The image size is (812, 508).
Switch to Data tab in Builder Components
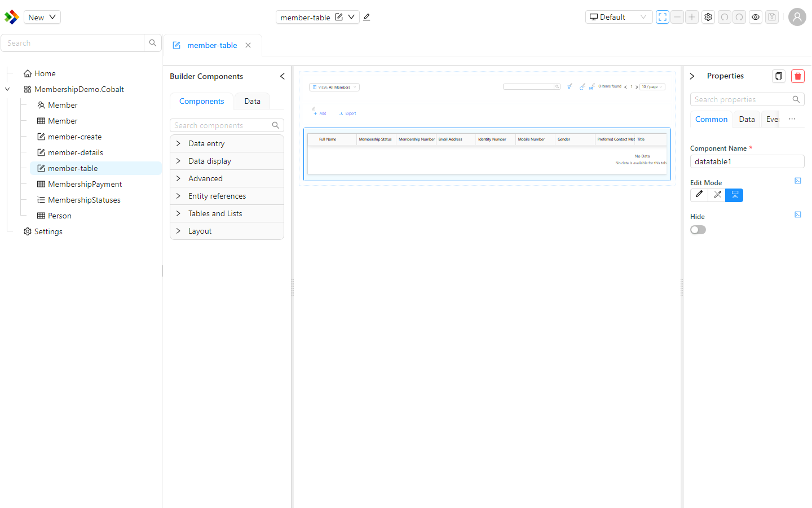coord(252,101)
